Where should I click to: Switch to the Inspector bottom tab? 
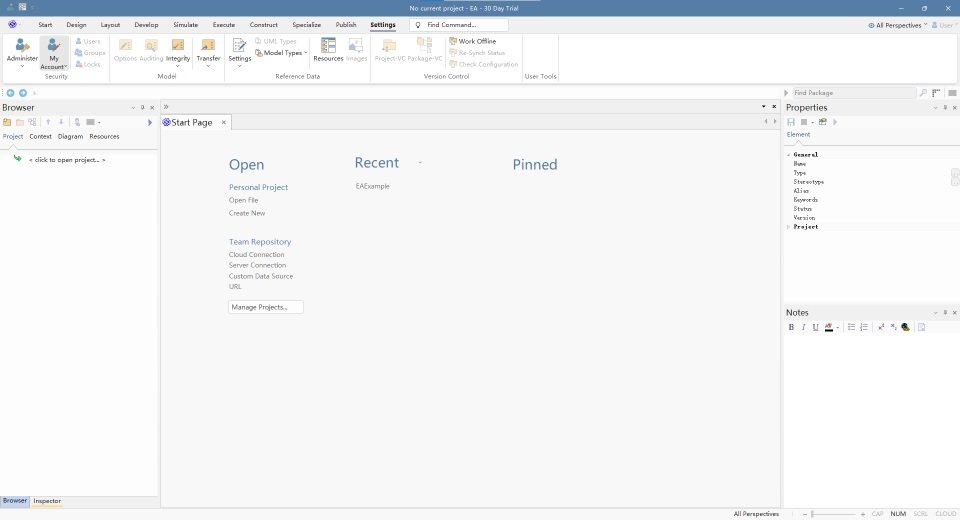pyautogui.click(x=47, y=501)
